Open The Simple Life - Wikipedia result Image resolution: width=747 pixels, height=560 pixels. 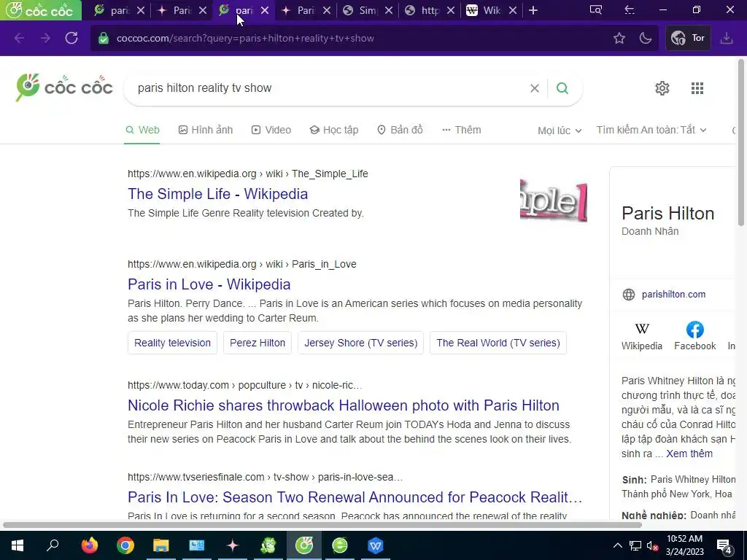(217, 194)
